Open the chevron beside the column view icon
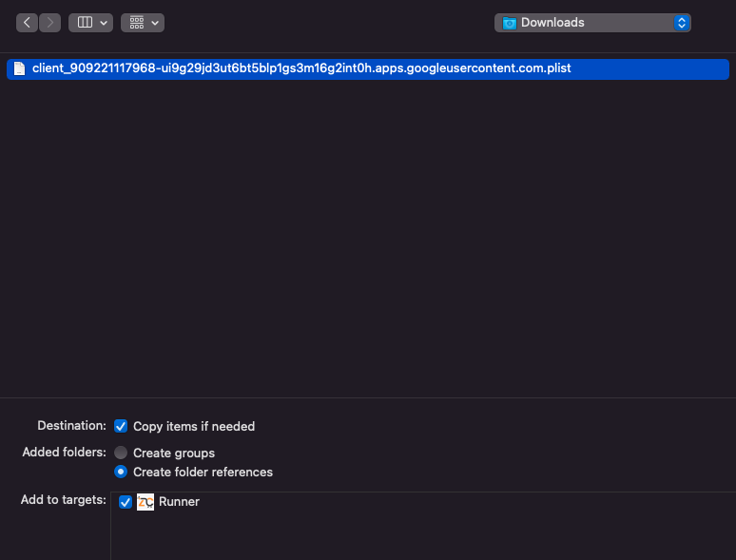The image size is (736, 560). (x=104, y=23)
